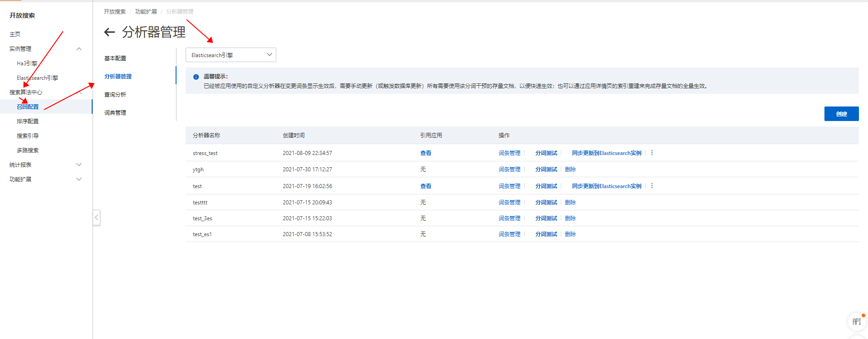The width and height of the screenshot is (868, 339).
Task: Open 词条管理 for testttt
Action: point(510,203)
